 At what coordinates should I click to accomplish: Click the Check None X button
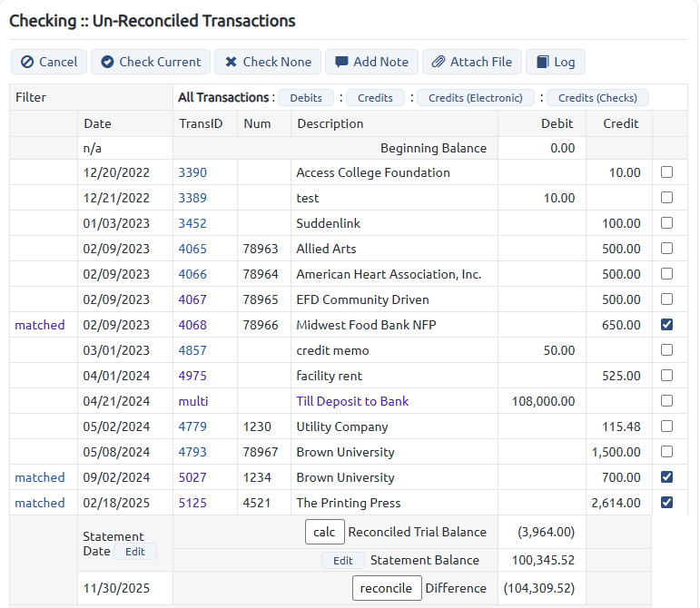click(x=268, y=62)
